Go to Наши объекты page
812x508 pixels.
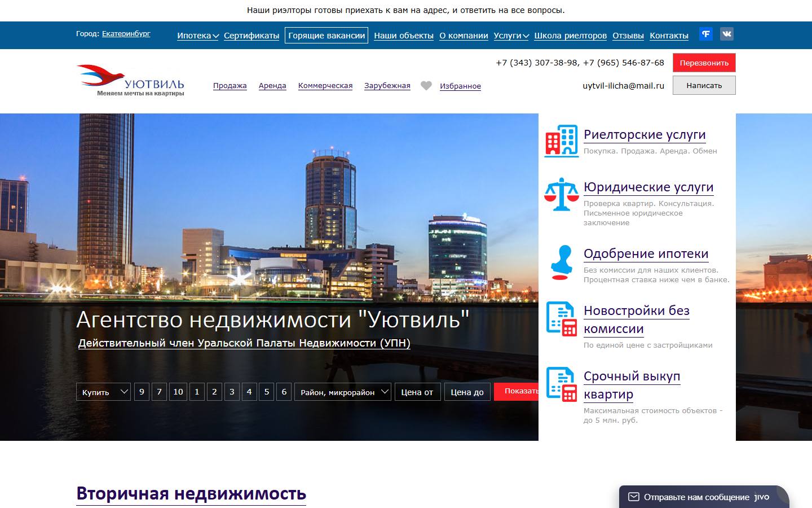click(404, 36)
